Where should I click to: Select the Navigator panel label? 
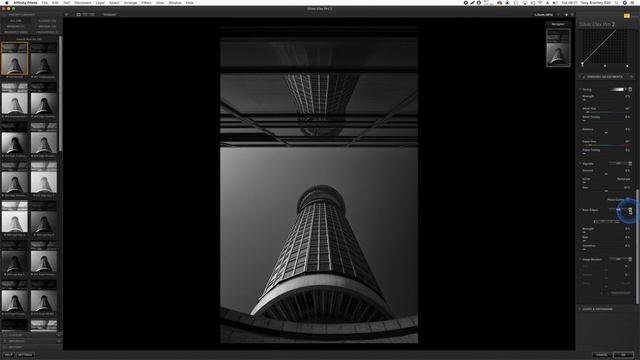(x=558, y=24)
